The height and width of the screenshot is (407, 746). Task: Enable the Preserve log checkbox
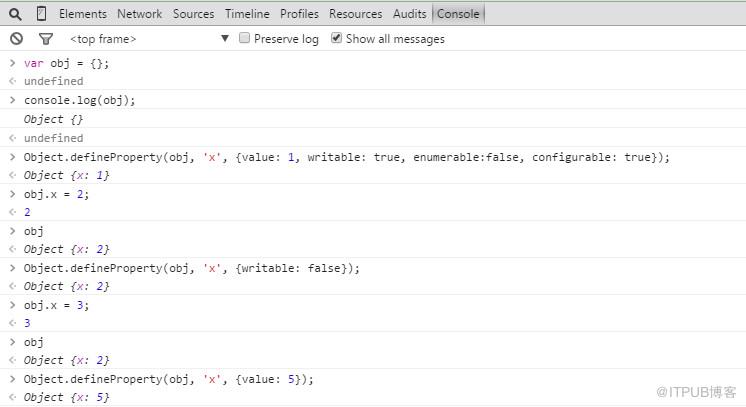tap(244, 38)
